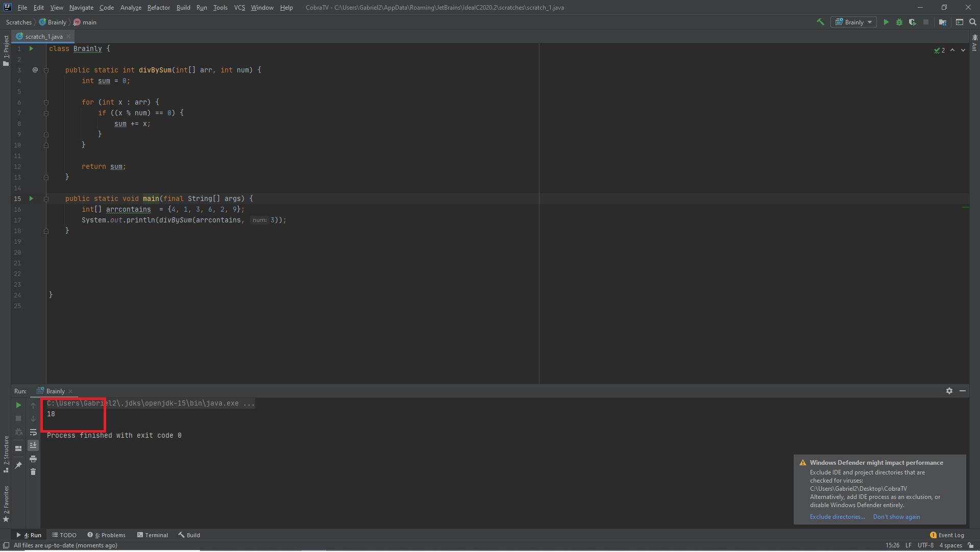Viewport: 980px width, 552px height.
Task: Collapse the main method fold marker
Action: click(46, 199)
